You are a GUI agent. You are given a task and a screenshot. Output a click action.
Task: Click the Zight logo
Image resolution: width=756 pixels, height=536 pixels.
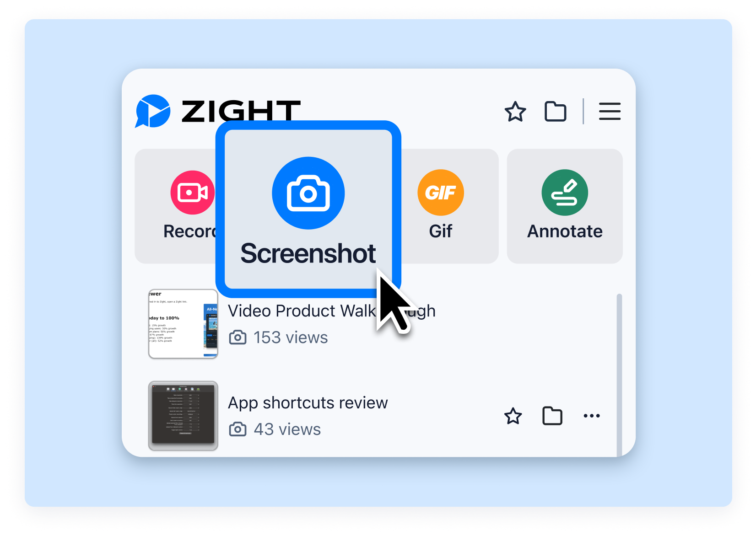(218, 111)
